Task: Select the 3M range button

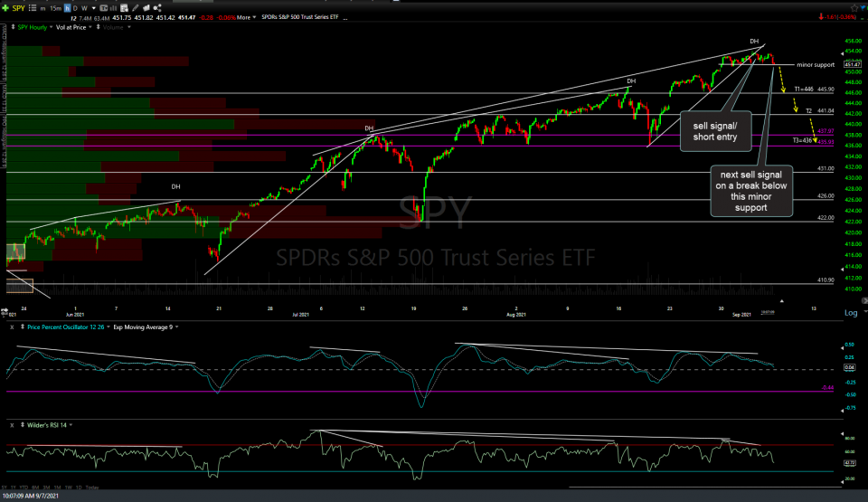Action: [x=46, y=488]
